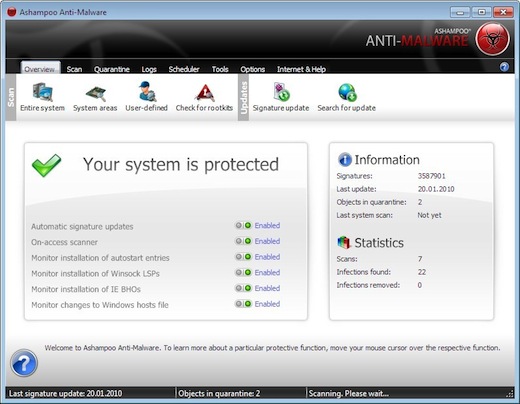Toggle Windows hosts file monitoring switch
The width and height of the screenshot is (520, 404).
point(243,304)
